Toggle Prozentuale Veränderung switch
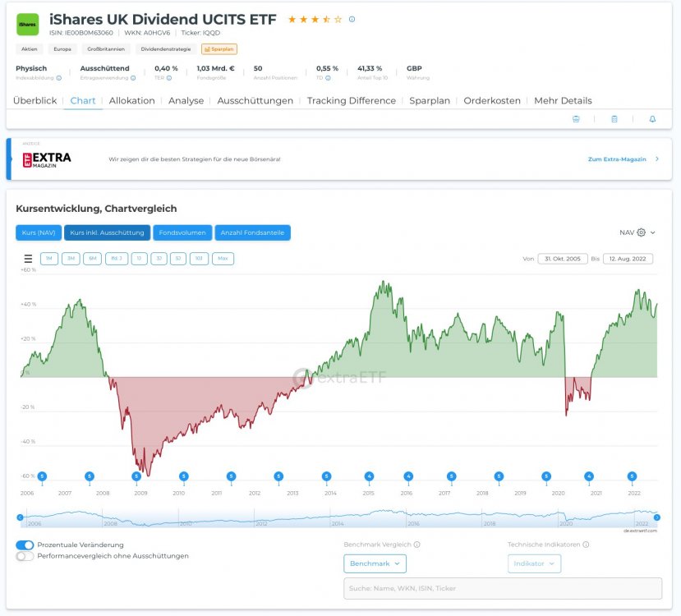 pos(25,545)
